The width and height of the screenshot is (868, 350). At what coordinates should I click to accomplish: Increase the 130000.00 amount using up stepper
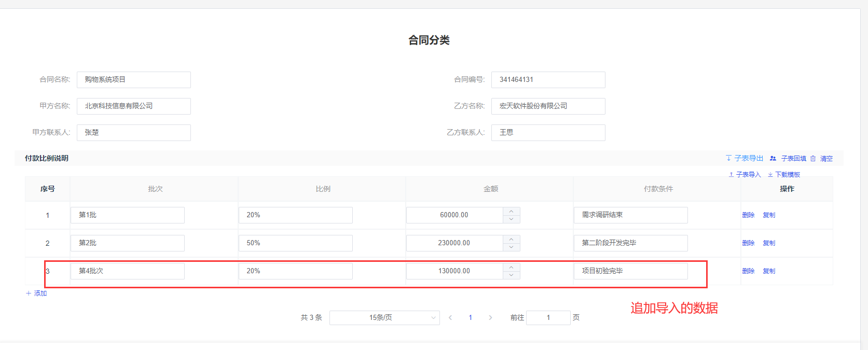511,267
